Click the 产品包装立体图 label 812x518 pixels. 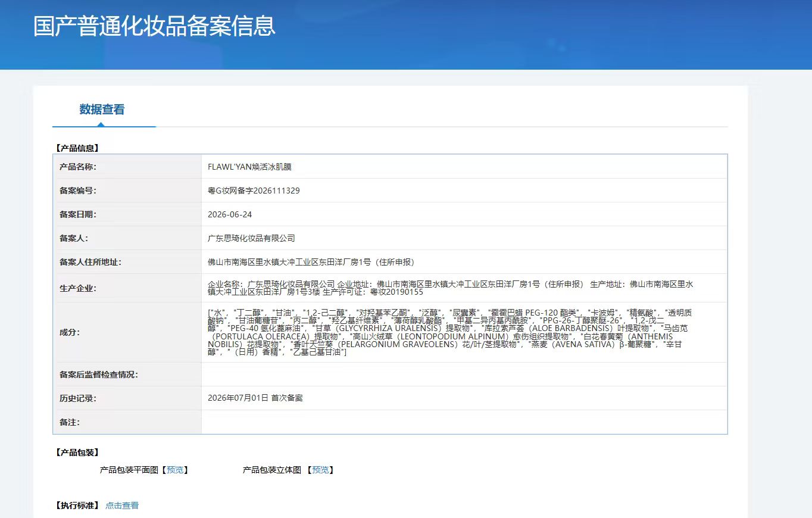pyautogui.click(x=272, y=470)
